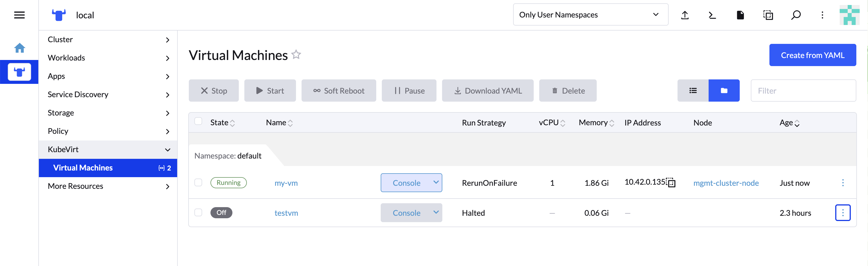
Task: Open the kubectl shell icon
Action: tap(712, 15)
